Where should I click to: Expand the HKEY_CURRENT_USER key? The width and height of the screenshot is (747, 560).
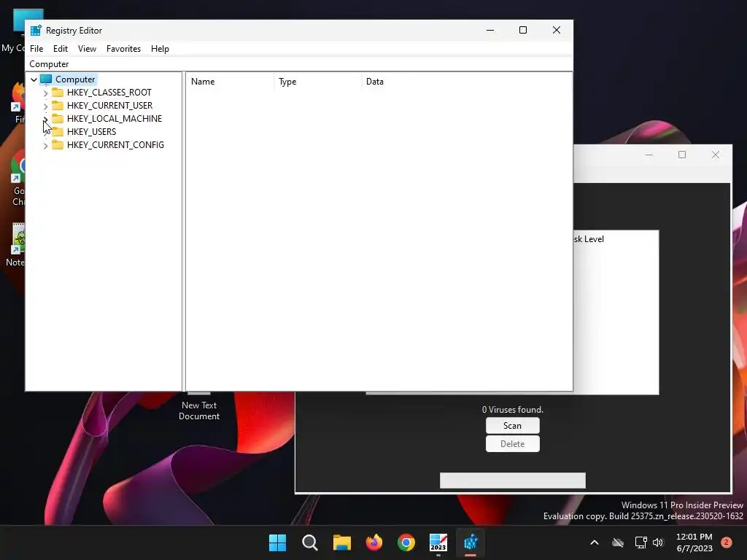(x=46, y=106)
